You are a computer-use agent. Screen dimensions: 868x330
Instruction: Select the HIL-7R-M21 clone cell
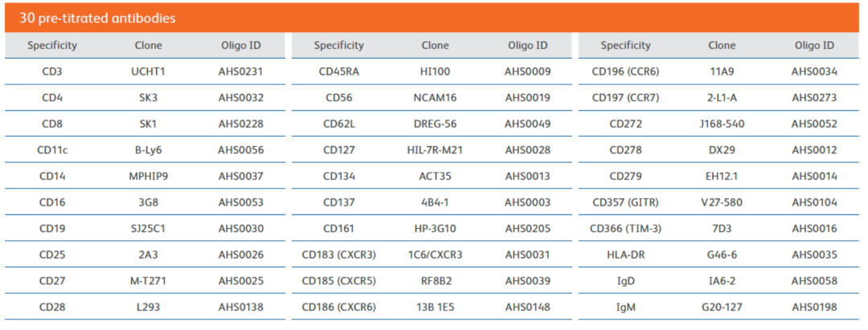435,150
